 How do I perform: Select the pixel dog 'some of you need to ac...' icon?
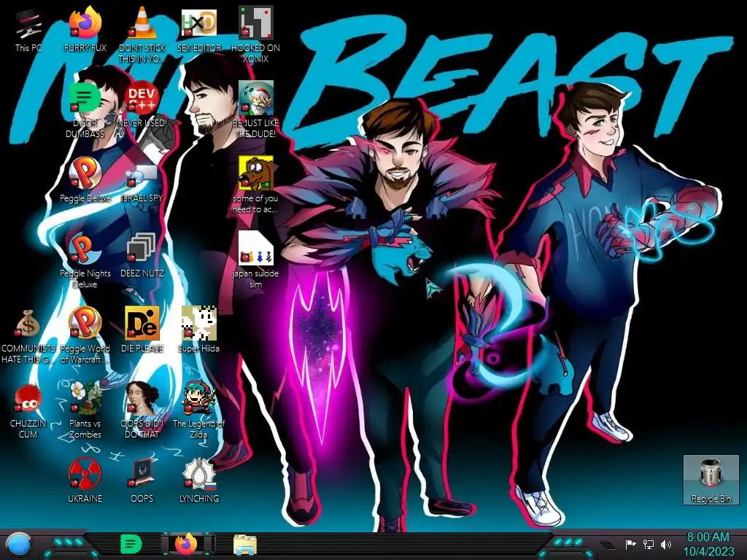pos(255,184)
